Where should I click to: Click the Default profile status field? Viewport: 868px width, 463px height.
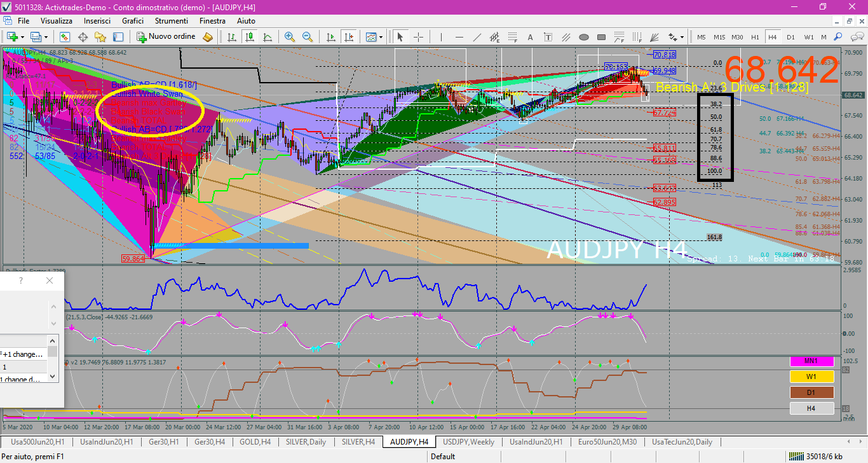(443, 456)
